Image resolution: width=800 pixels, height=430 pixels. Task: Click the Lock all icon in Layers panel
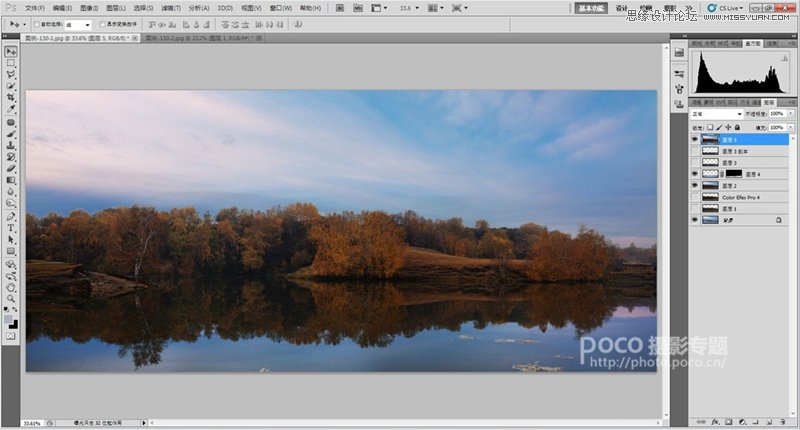(737, 127)
